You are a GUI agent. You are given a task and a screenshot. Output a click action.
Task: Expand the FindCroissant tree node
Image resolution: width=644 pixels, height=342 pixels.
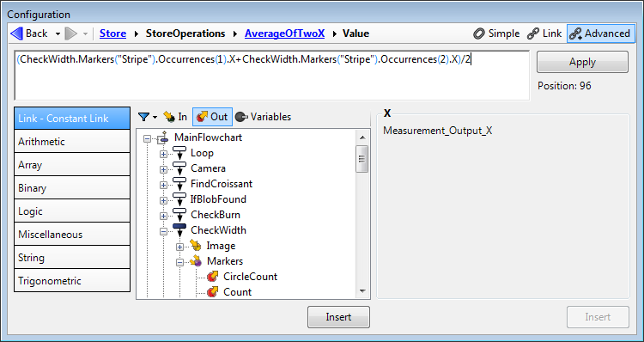(163, 186)
